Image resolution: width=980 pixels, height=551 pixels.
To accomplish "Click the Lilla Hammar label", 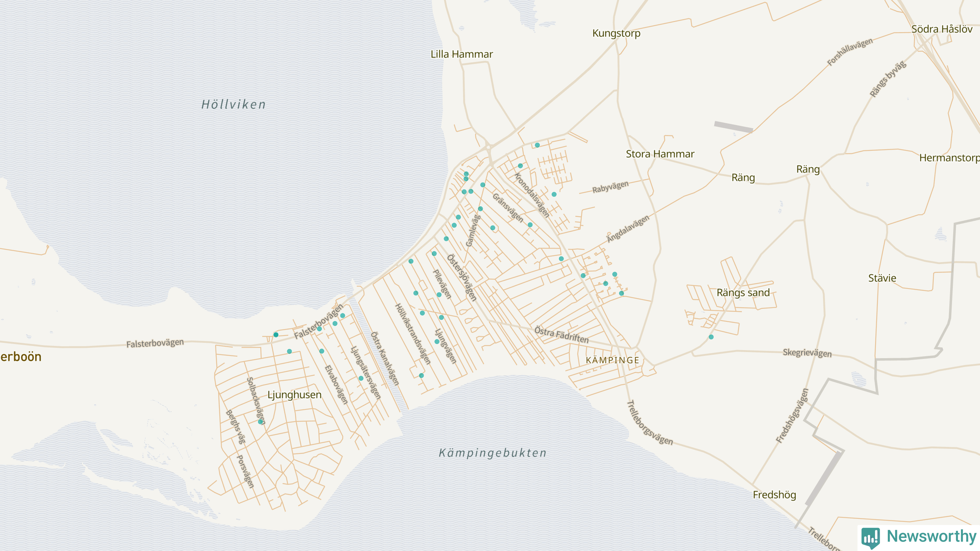I will [x=462, y=54].
